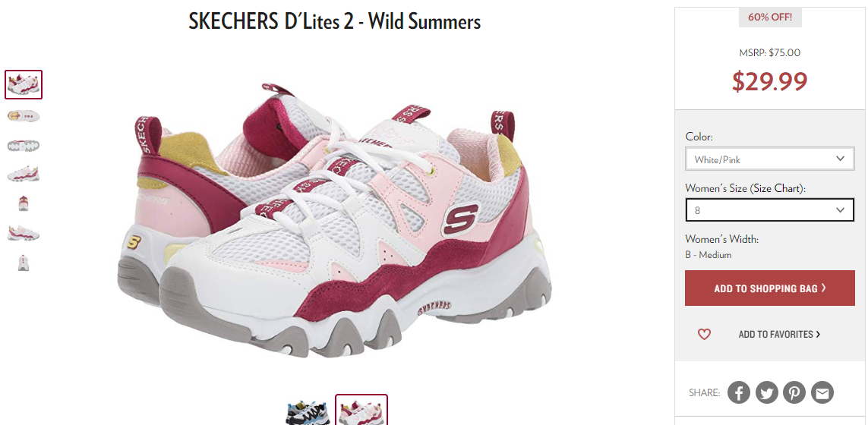868x425 pixels.
Task: View the top-down shoe thumbnail
Action: (24, 115)
